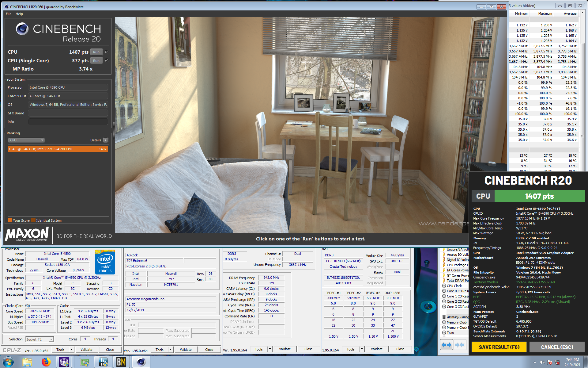Select the Core 2 C3 Residency row

click(455, 301)
